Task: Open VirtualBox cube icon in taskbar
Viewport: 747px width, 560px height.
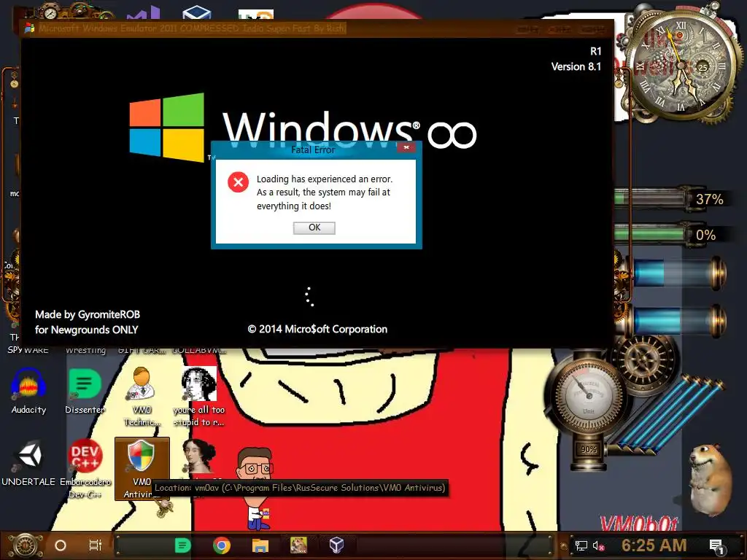Action: pyautogui.click(x=337, y=545)
